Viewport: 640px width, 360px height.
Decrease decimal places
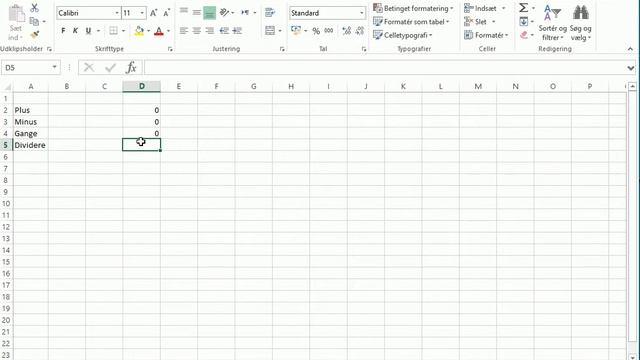[360, 31]
